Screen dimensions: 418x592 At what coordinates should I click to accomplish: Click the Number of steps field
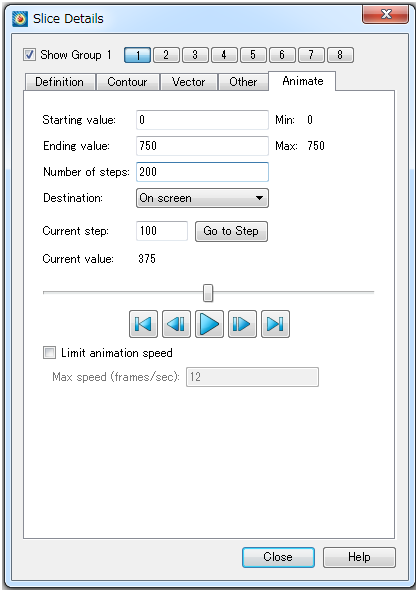202,172
